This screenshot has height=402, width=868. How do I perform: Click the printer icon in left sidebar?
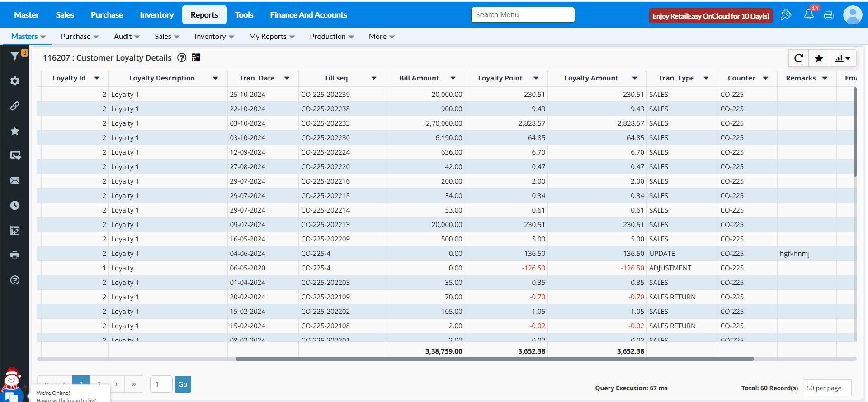[14, 255]
